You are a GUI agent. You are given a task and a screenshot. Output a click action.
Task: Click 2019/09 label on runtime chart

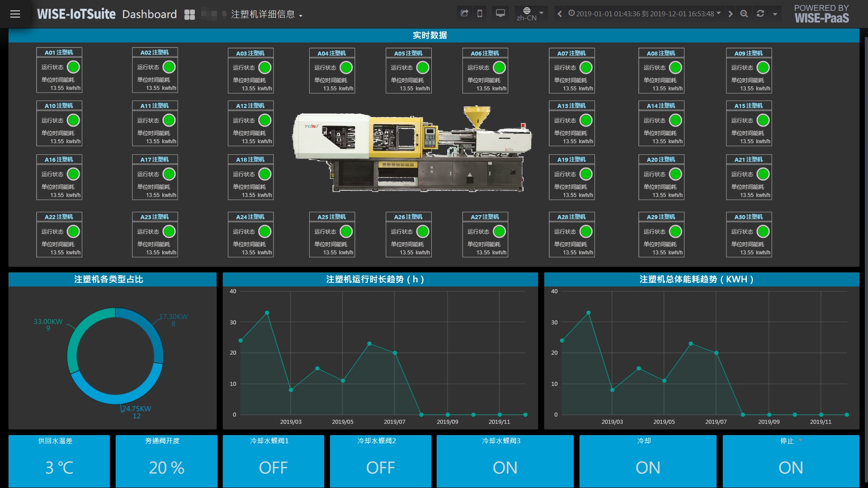tap(447, 422)
